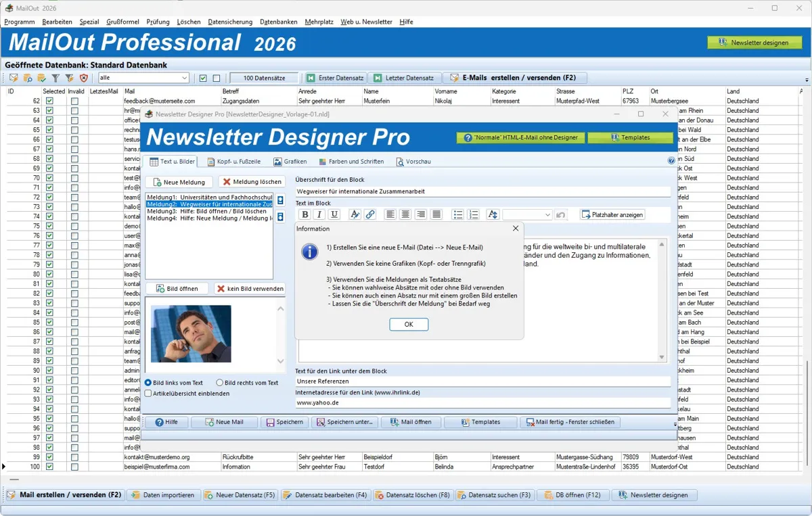The image size is (812, 516).
Task: Open the Datensicherung menu
Action: pyautogui.click(x=230, y=22)
